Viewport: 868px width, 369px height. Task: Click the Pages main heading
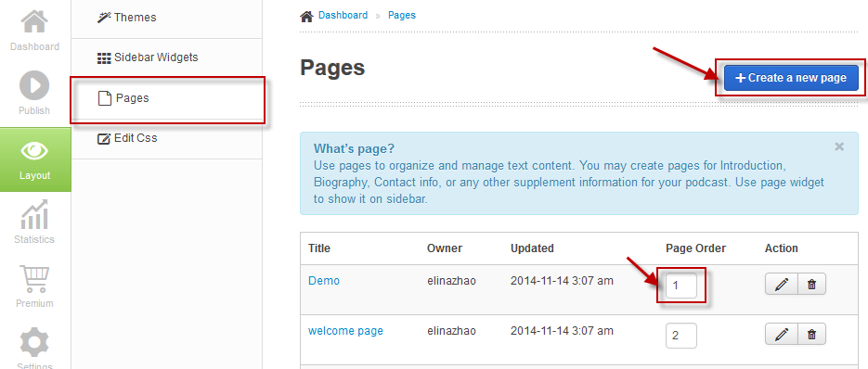[x=332, y=68]
